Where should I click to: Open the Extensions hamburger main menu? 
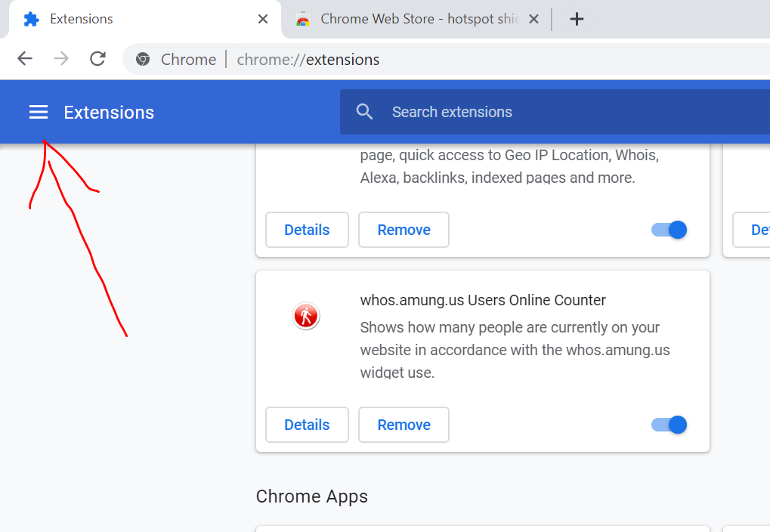click(39, 113)
